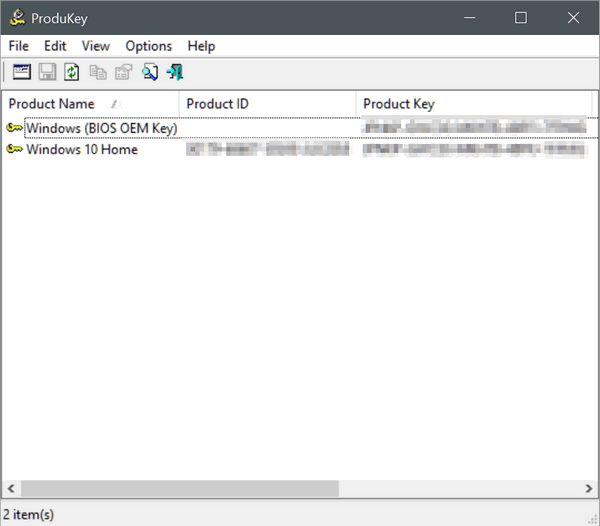Click the Copy Selected Items icon
The width and height of the screenshot is (600, 526).
tap(98, 72)
